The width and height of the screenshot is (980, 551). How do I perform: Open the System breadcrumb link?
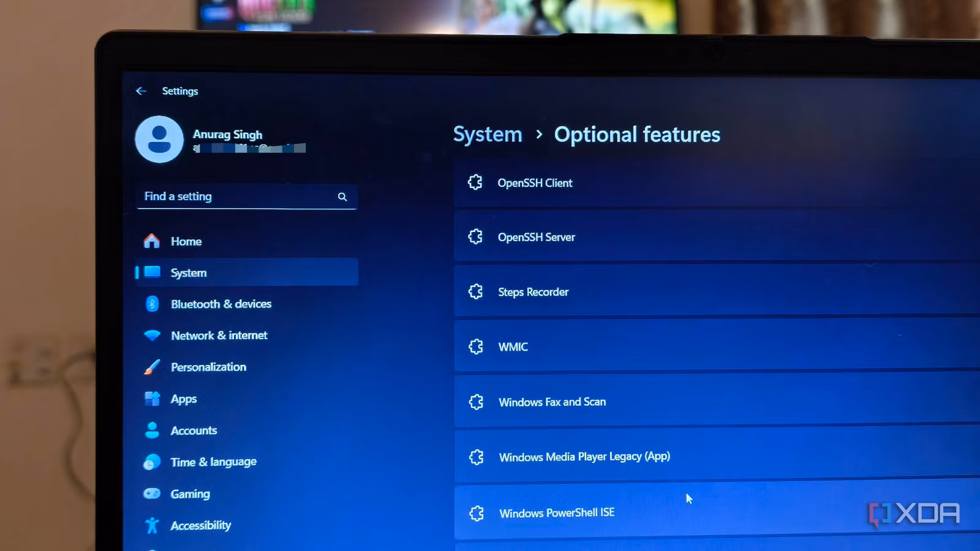(488, 134)
